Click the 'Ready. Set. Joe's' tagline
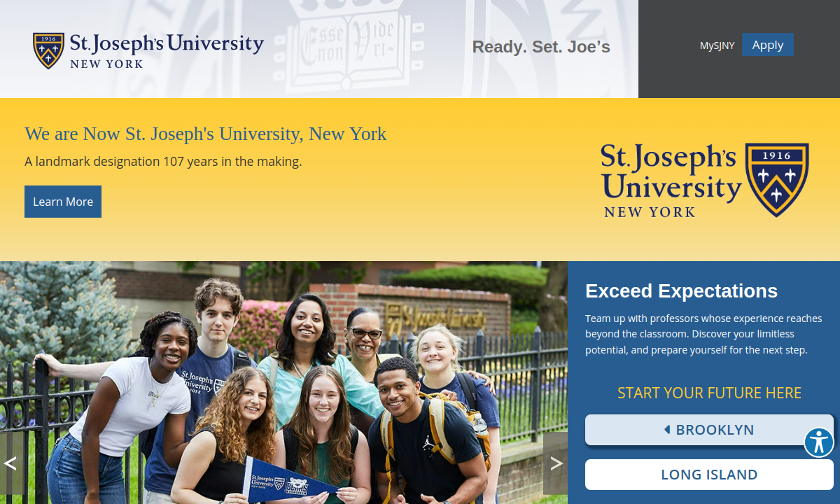Screen dimensions: 840x504 click(541, 47)
